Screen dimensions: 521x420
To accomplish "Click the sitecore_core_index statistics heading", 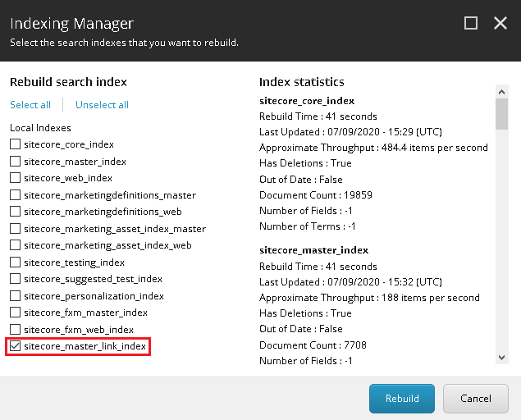I will 307,101.
